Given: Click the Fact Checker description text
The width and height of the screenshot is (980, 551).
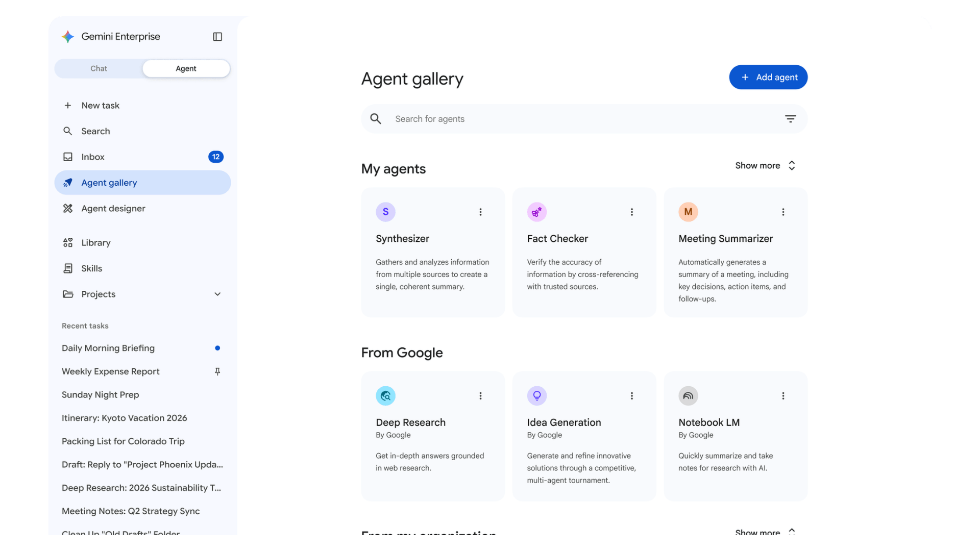Looking at the screenshot, I should [583, 274].
